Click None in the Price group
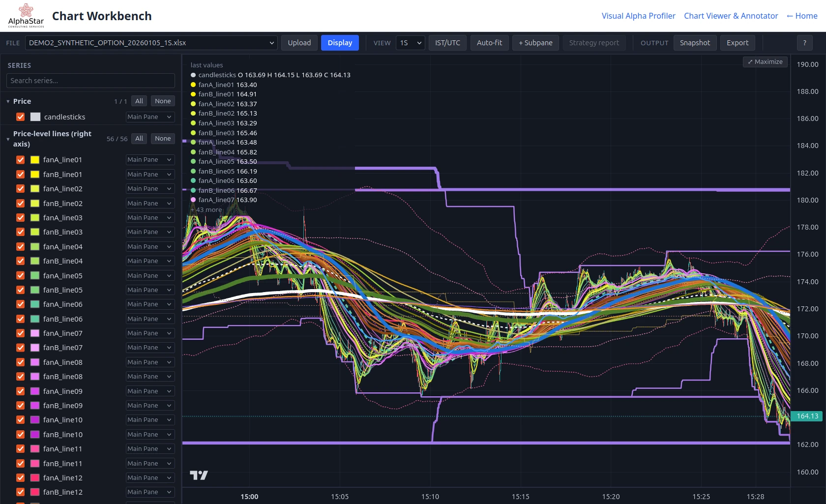The width and height of the screenshot is (826, 504). (x=163, y=101)
